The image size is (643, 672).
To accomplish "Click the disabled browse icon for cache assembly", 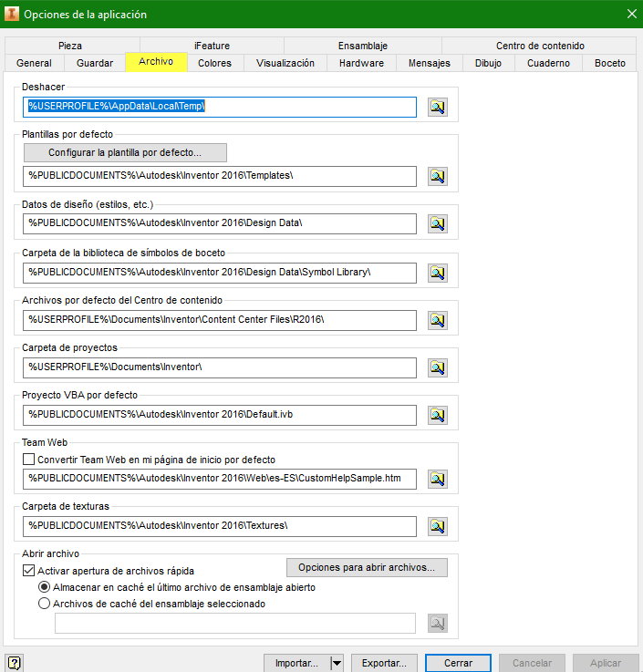I will click(x=438, y=623).
